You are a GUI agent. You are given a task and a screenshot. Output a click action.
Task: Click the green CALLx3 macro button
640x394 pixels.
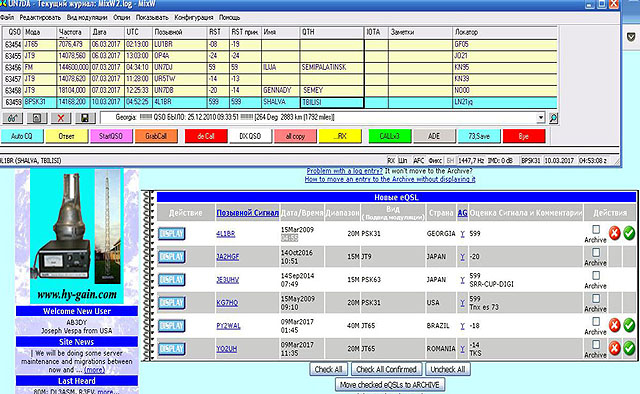[x=389, y=136]
